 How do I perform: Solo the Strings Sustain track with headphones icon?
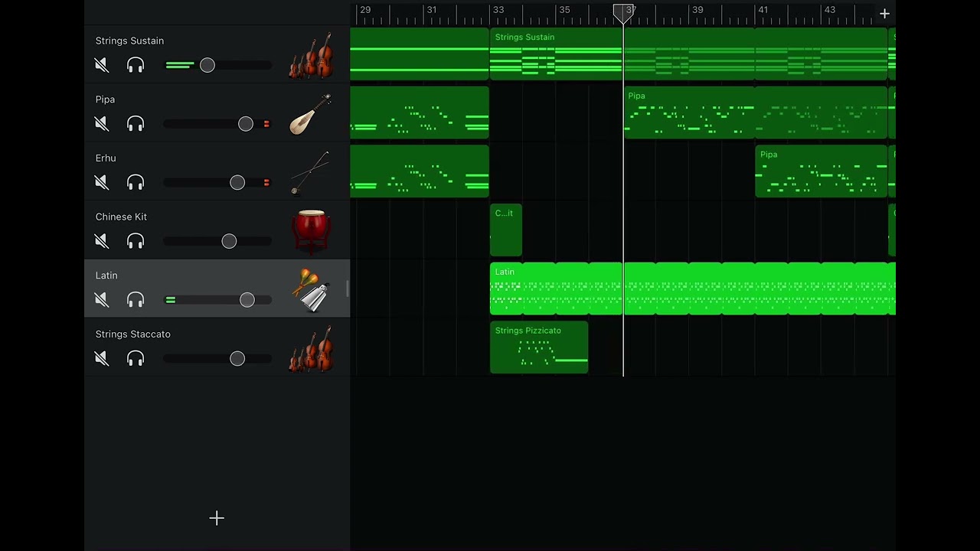(x=136, y=65)
